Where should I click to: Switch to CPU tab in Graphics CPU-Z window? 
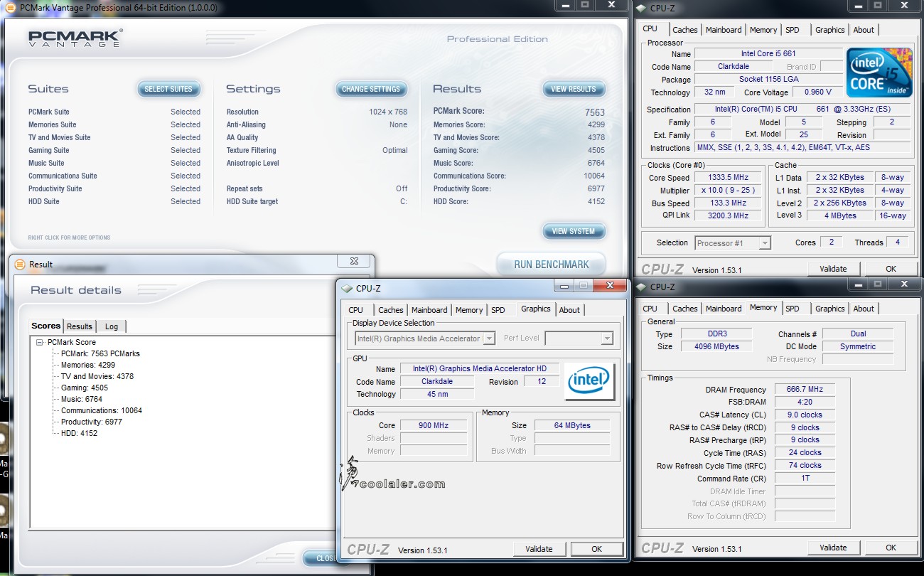pos(356,310)
